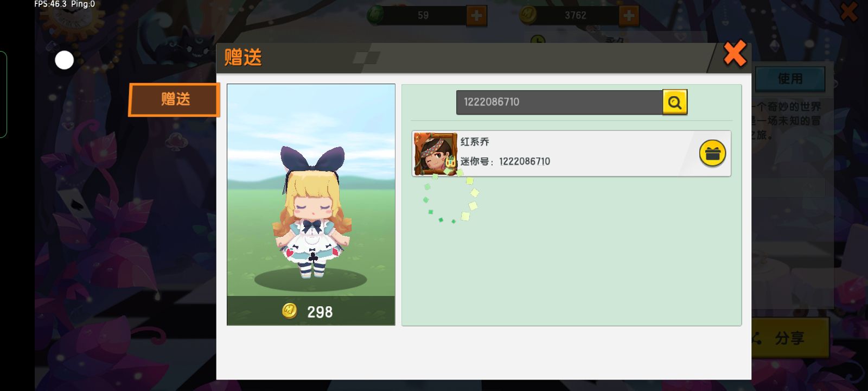This screenshot has height=391, width=868.
Task: Click the plus icon beside 59 beans
Action: pyautogui.click(x=476, y=15)
